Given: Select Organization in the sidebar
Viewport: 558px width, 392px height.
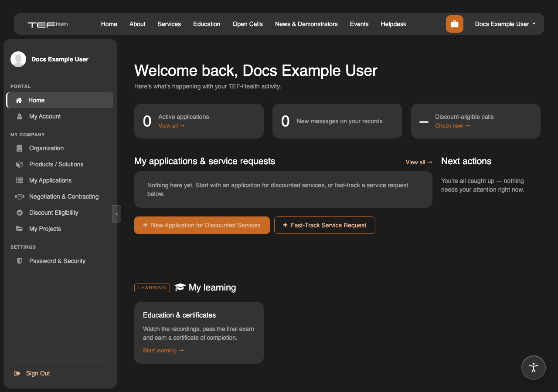Looking at the screenshot, I should click(x=60, y=148).
